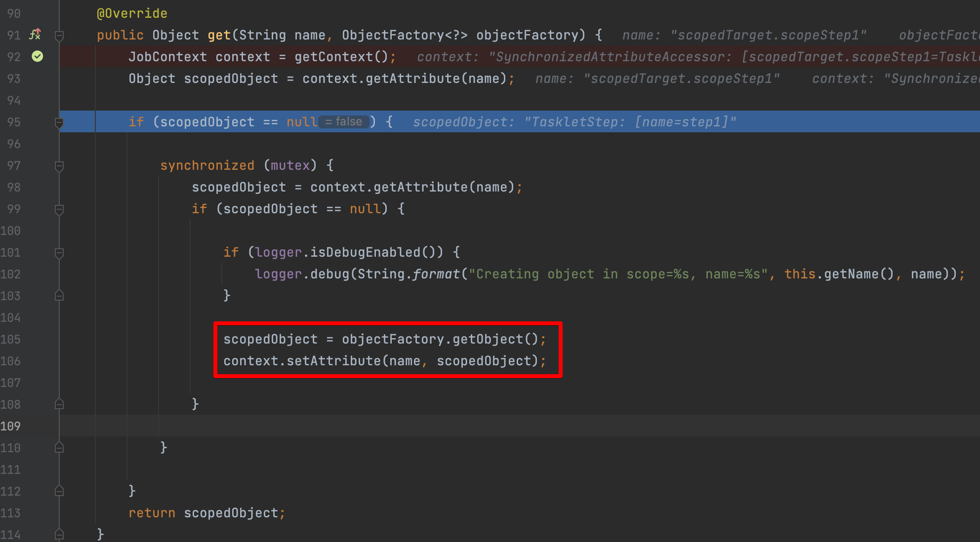The image size is (980, 542).
Task: Click the empty current line 109 in editor
Action: [x=520, y=426]
